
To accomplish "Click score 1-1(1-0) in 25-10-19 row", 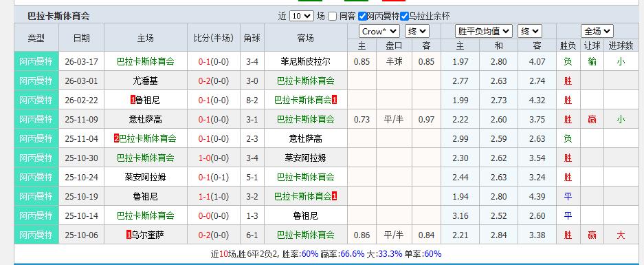I will (214, 197).
